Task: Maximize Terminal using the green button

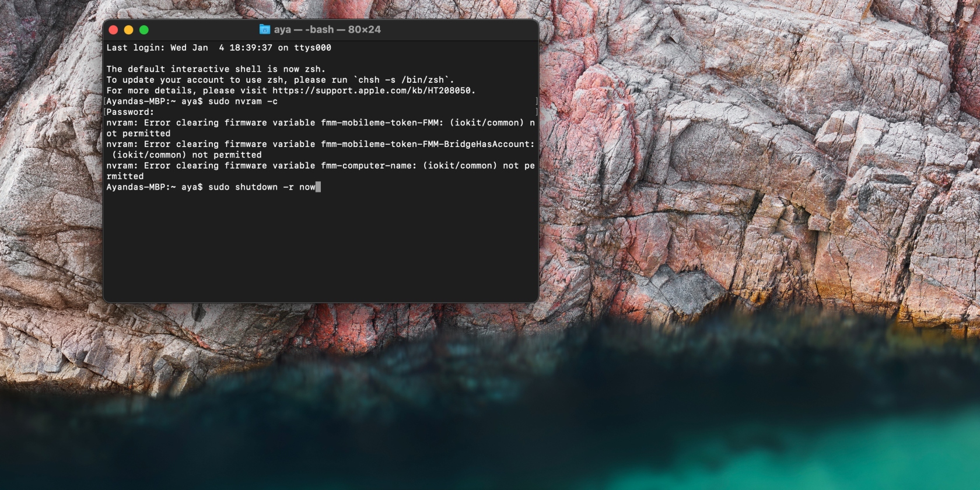Action: coord(144,30)
